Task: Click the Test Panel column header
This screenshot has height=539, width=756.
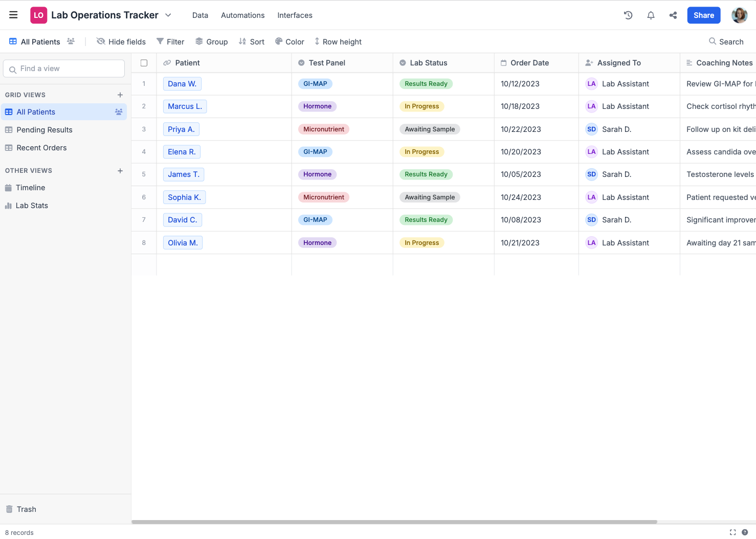Action: (342, 63)
